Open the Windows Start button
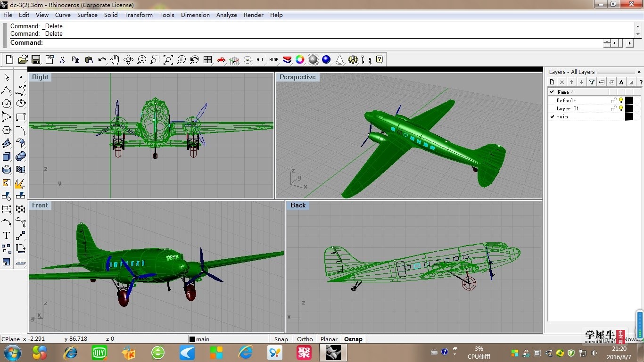Image resolution: width=644 pixels, height=362 pixels. click(13, 352)
